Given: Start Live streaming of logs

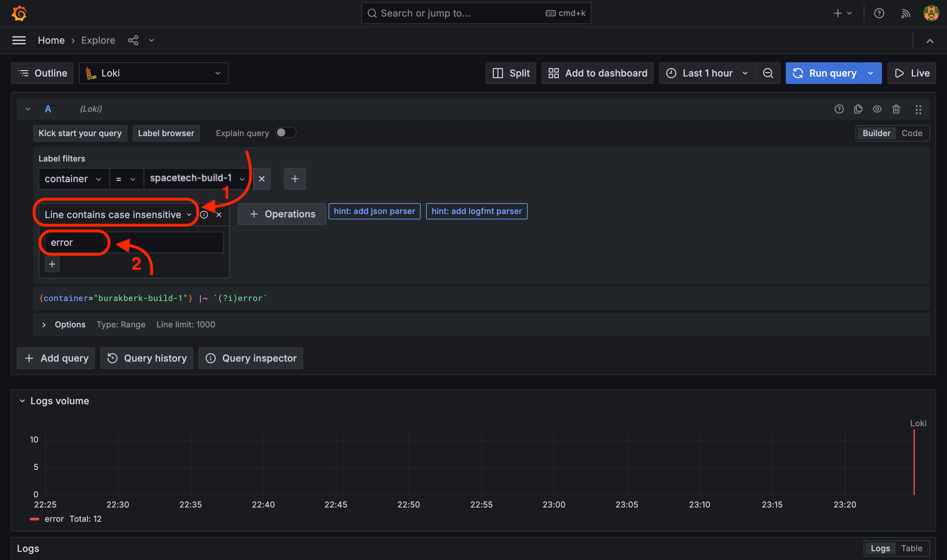Looking at the screenshot, I should (x=911, y=73).
